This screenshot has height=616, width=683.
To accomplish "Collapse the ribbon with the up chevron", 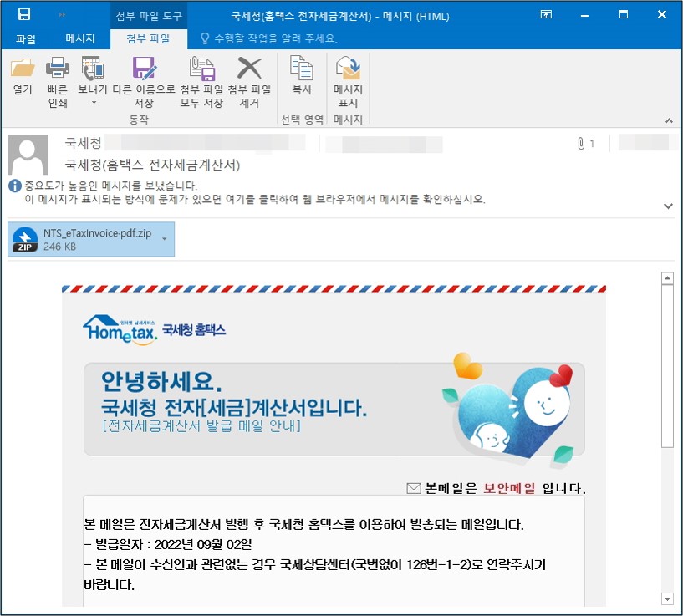I will (x=669, y=120).
